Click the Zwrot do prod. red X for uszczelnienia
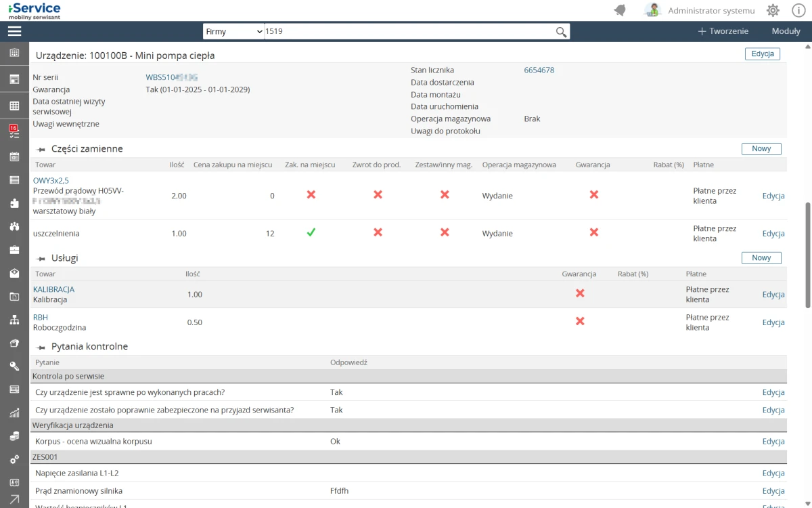The image size is (812, 508). 378,232
